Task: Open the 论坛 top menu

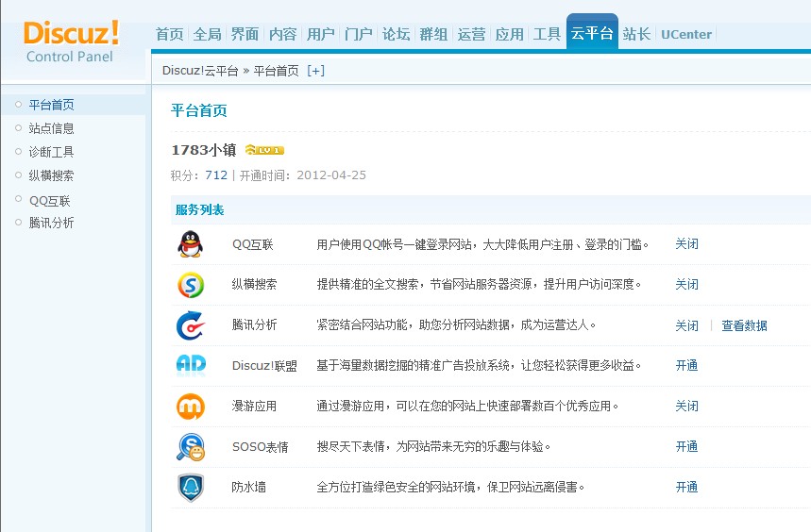Action: point(397,35)
